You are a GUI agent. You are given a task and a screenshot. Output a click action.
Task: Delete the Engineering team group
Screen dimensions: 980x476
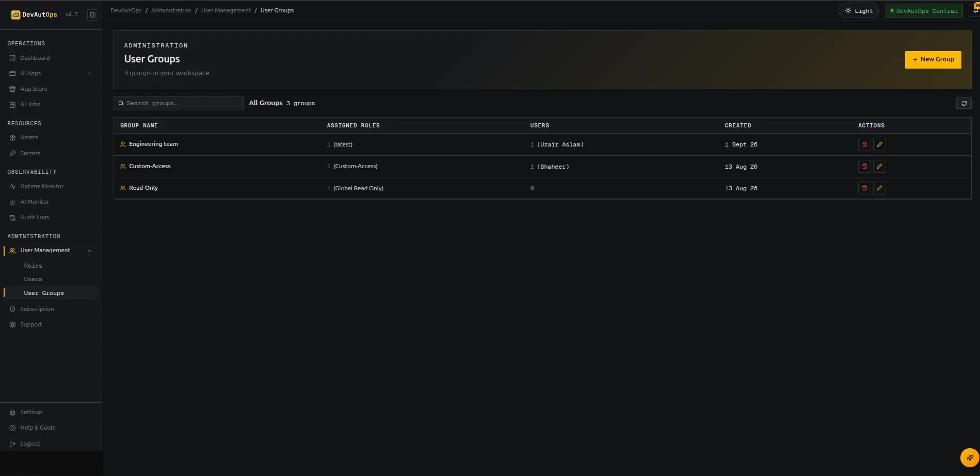pyautogui.click(x=864, y=144)
